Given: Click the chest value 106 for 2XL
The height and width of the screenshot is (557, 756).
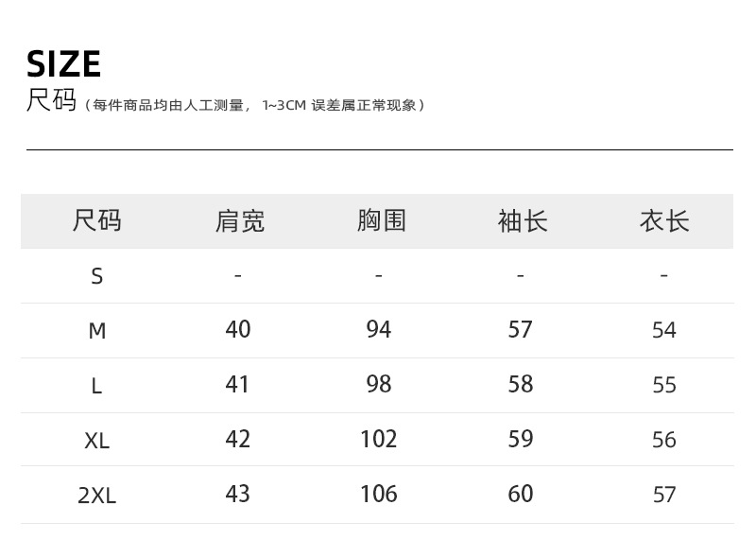Looking at the screenshot, I should [379, 494].
